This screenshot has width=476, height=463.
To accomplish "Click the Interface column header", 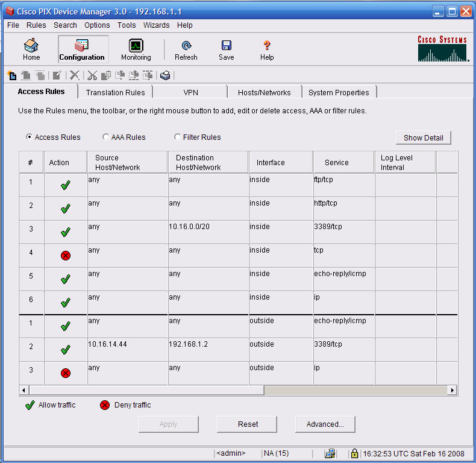I will (x=281, y=163).
